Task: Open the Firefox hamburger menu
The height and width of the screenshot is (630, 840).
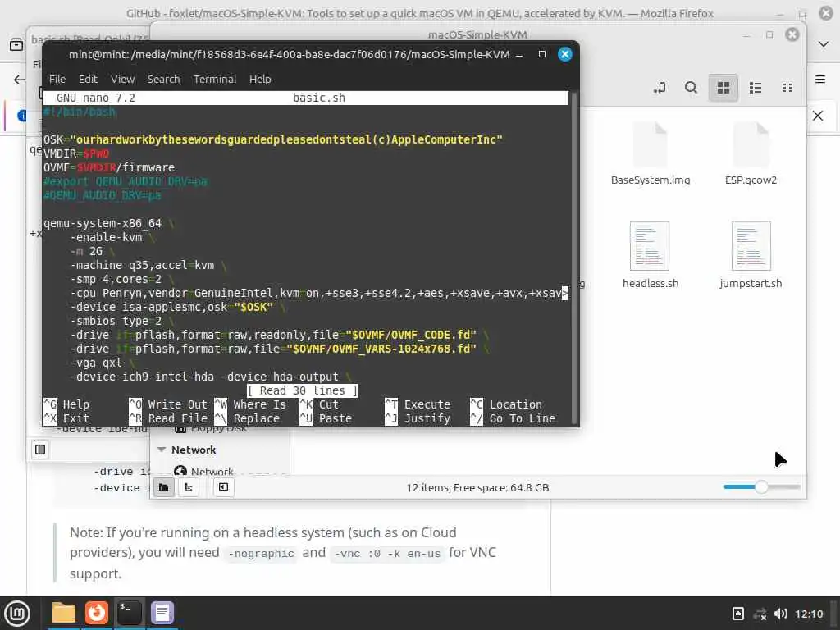Action: (819, 80)
